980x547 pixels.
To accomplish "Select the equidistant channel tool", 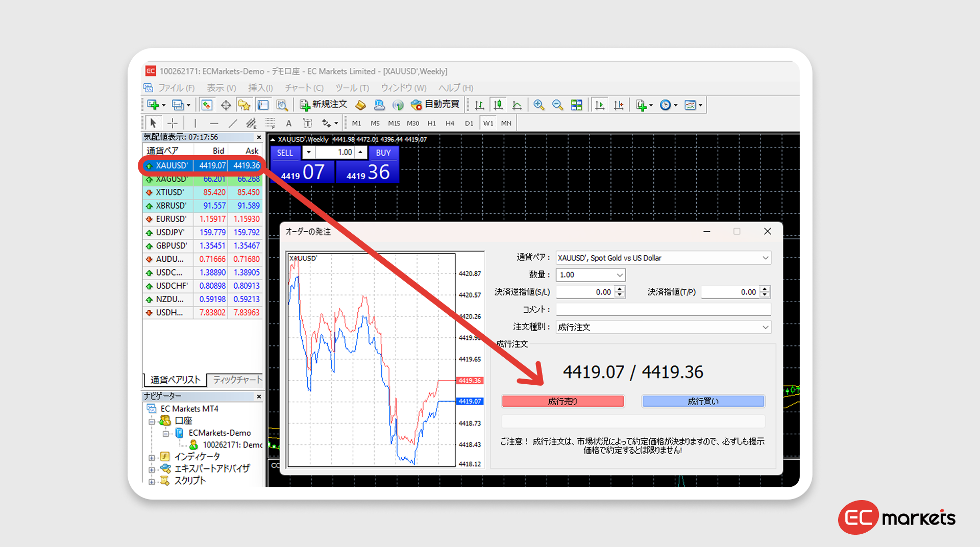I will click(251, 123).
